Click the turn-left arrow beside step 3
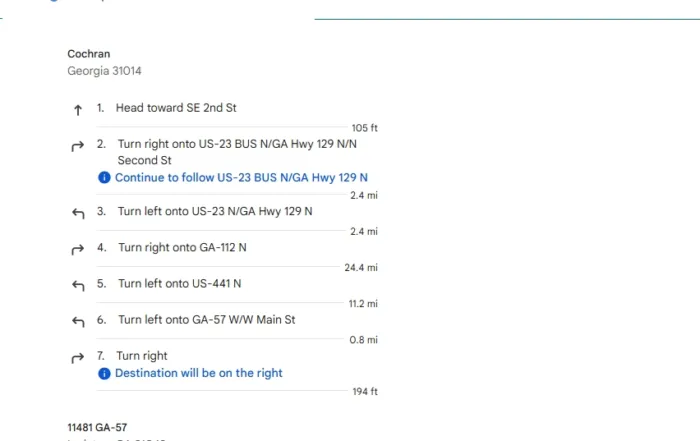 [78, 213]
